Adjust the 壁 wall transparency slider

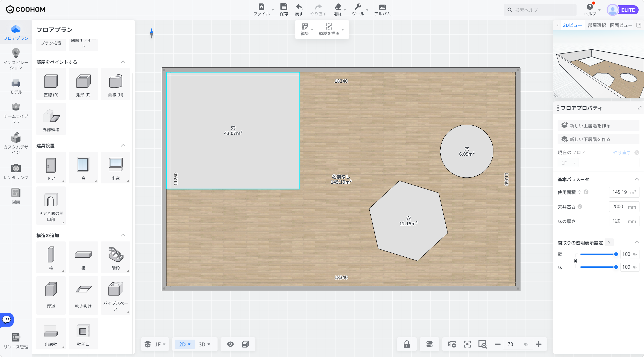(598, 254)
